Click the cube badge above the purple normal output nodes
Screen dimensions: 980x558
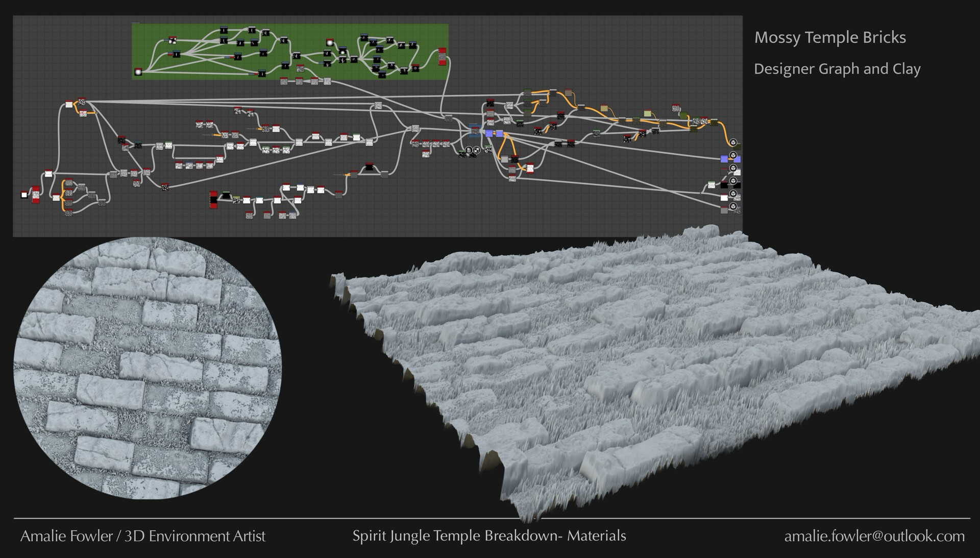pyautogui.click(x=733, y=155)
